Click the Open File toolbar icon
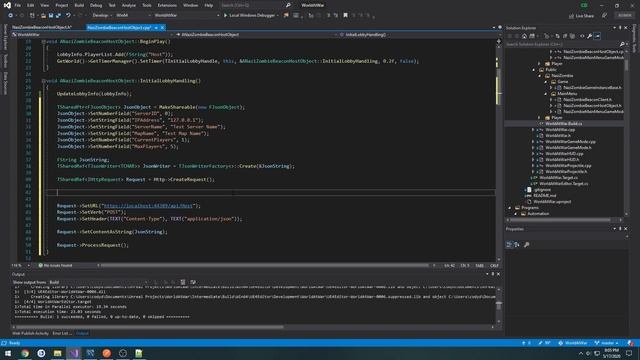The image size is (640, 360). [x=43, y=16]
